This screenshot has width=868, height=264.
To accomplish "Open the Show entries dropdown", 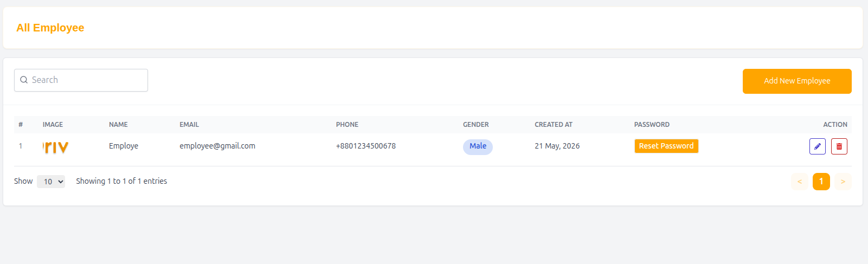I will pyautogui.click(x=51, y=182).
